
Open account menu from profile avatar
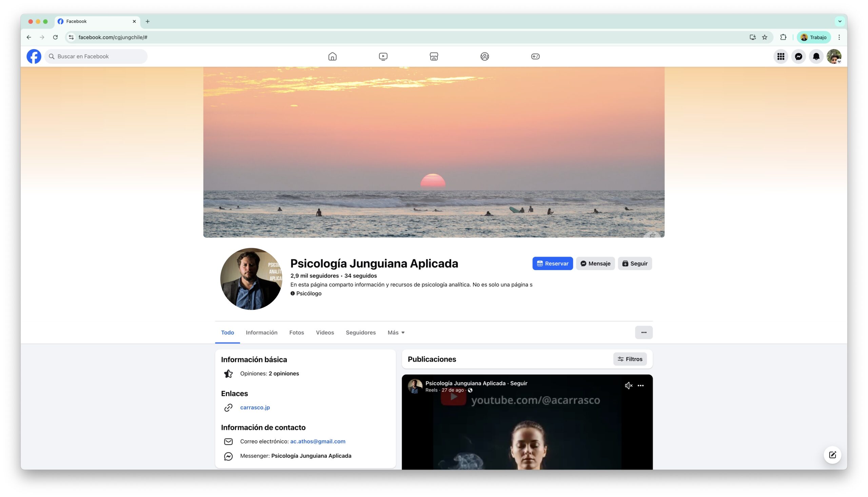click(833, 56)
